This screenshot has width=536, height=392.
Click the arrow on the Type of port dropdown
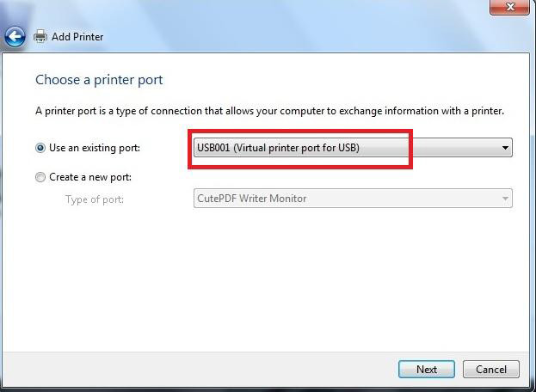(505, 199)
